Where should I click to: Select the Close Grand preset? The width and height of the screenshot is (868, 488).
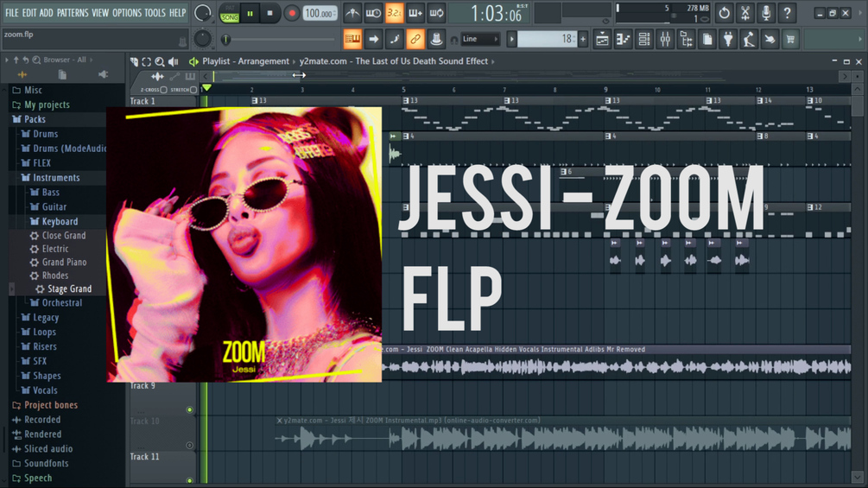[x=64, y=236]
